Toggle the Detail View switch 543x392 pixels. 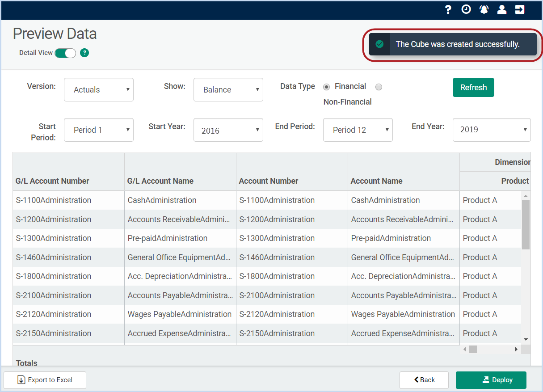[x=66, y=53]
